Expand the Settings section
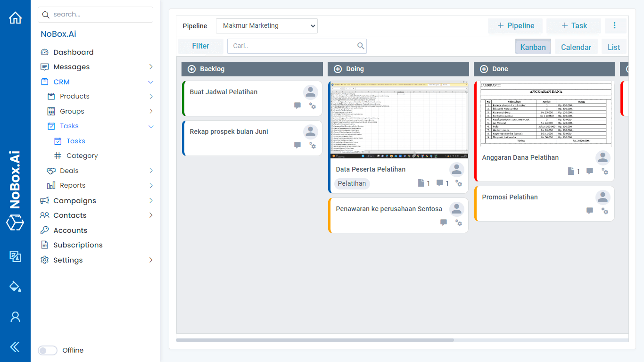 [x=150, y=260]
